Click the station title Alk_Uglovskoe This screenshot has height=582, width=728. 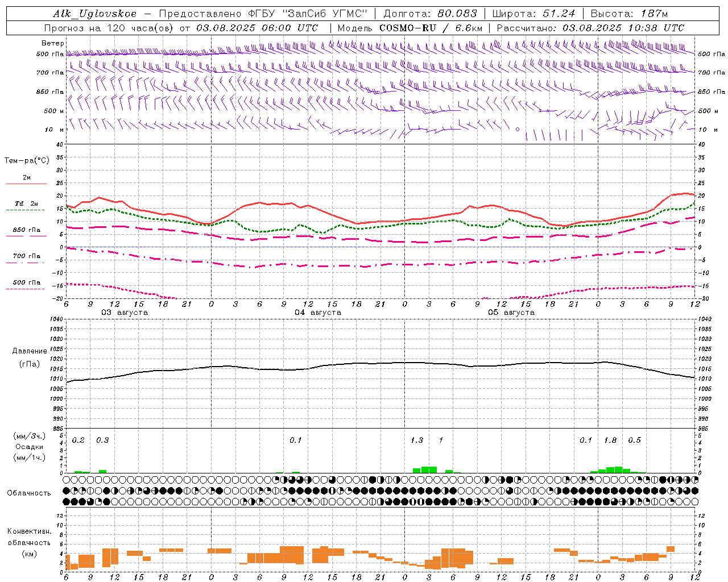95,14
